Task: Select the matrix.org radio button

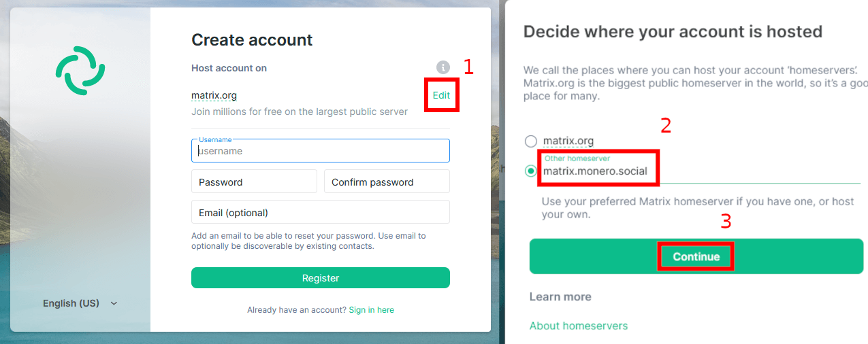Action: (x=531, y=141)
